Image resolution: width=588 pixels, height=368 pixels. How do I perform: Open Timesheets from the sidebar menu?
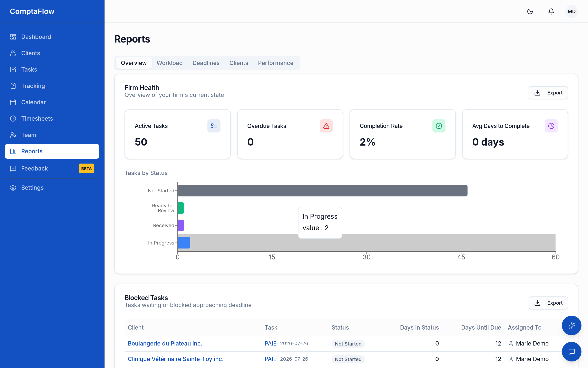(52, 119)
